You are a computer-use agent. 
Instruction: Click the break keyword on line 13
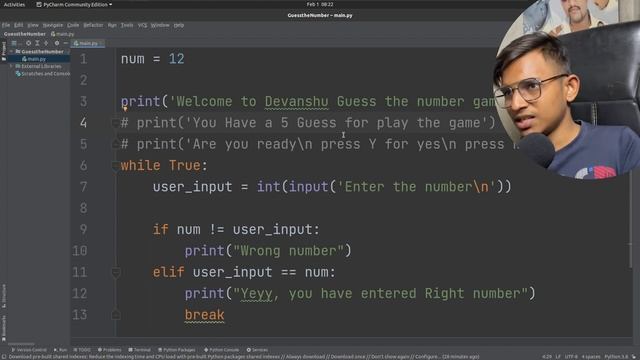[x=204, y=315]
